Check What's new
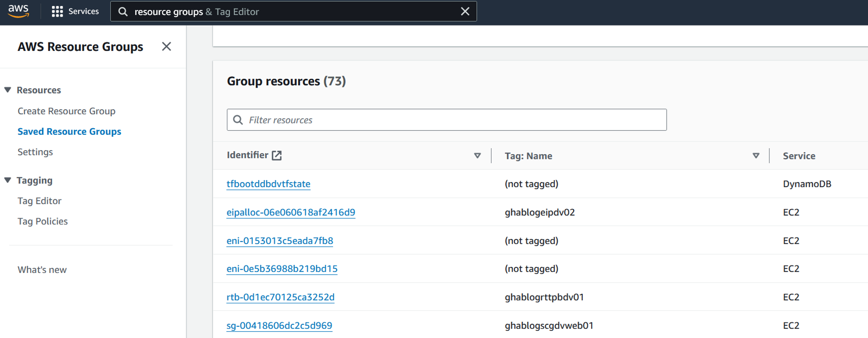 (41, 269)
